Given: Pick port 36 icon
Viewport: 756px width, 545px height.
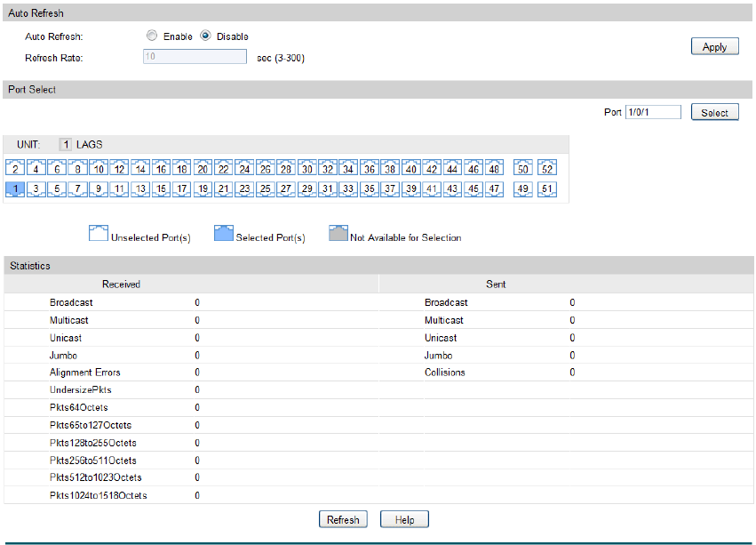Looking at the screenshot, I should tap(370, 167).
